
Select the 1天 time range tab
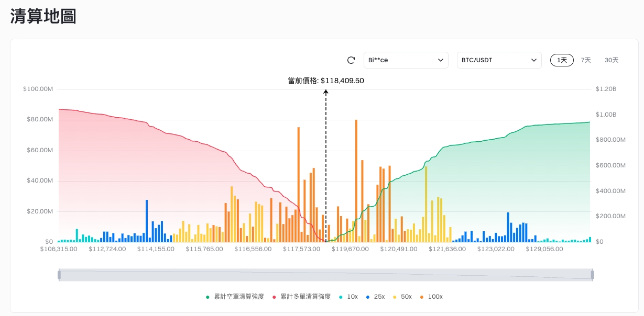point(562,60)
